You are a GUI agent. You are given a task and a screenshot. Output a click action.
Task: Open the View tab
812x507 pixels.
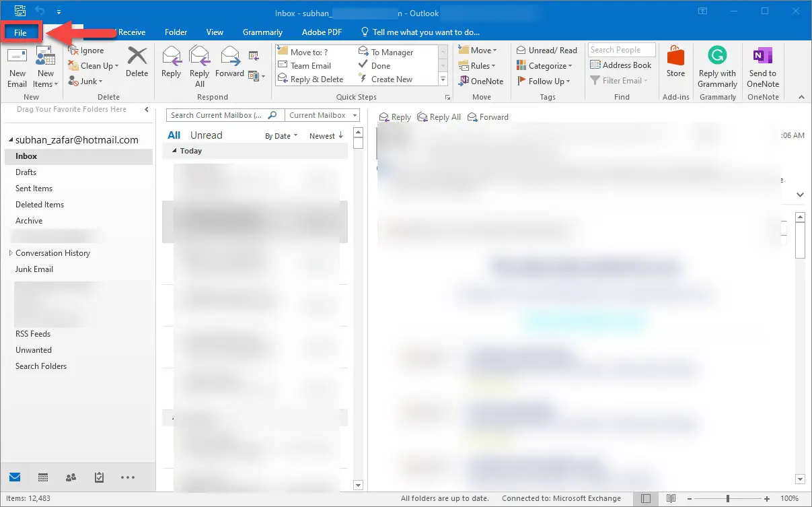point(215,32)
